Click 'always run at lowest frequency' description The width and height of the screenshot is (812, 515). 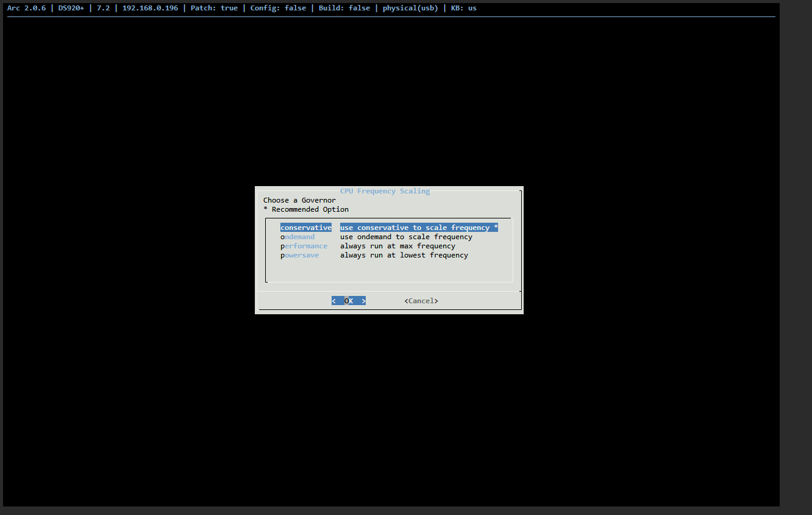coord(404,255)
